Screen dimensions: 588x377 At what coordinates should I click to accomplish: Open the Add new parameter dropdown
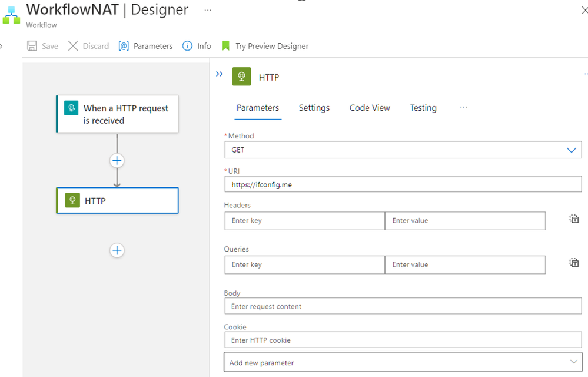coord(403,362)
